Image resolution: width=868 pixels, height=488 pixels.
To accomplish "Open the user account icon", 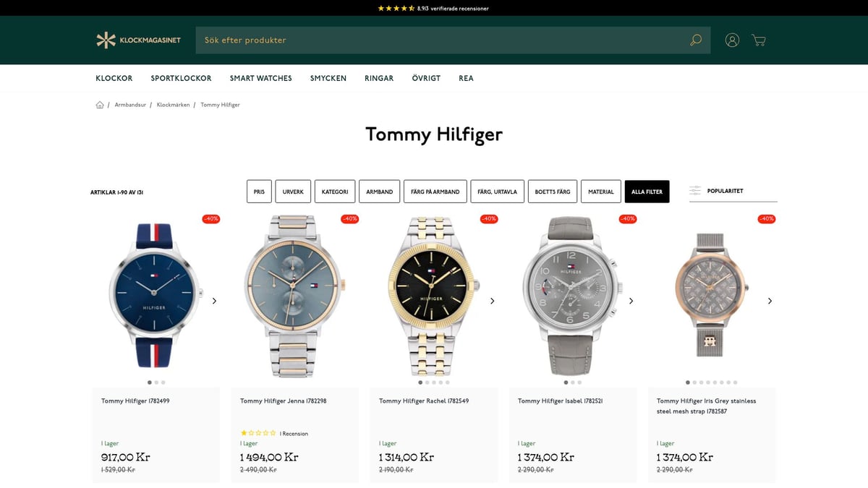I will (732, 40).
